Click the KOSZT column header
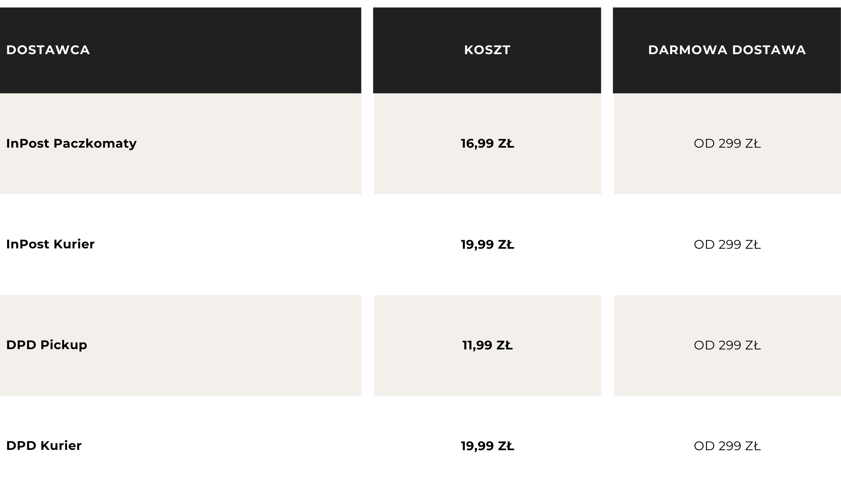Viewport: 841px width, 504px height. click(x=487, y=50)
